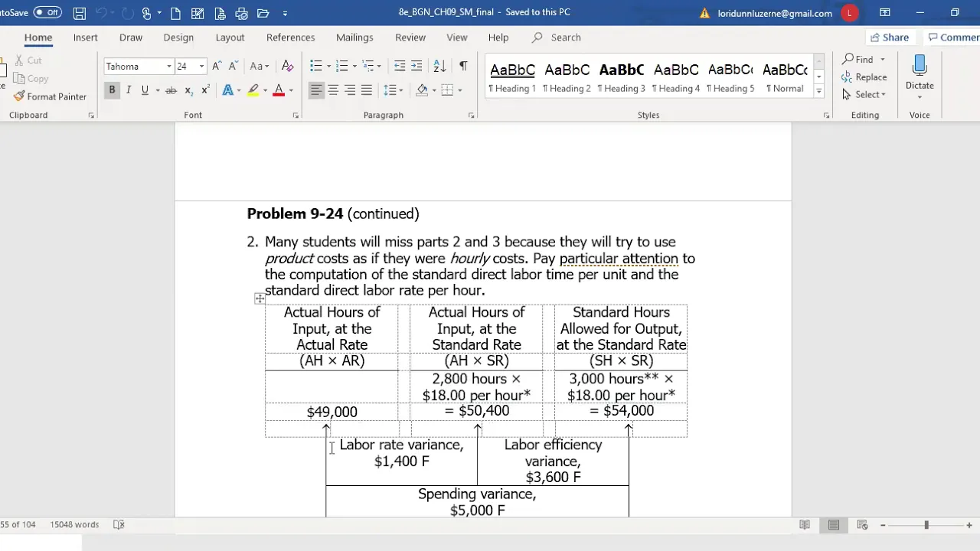Toggle Italic formatting
Screen dimensions: 980x551
[x=129, y=90]
